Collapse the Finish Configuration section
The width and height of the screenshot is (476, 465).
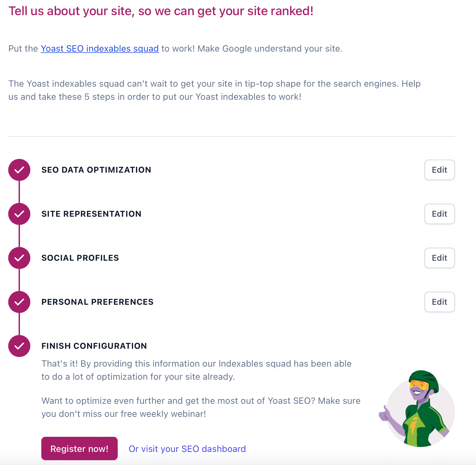click(x=94, y=346)
